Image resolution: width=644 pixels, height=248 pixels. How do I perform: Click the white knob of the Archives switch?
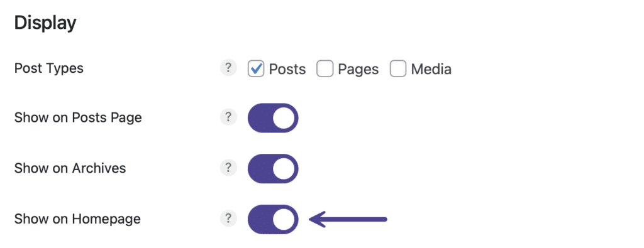pyautogui.click(x=284, y=168)
